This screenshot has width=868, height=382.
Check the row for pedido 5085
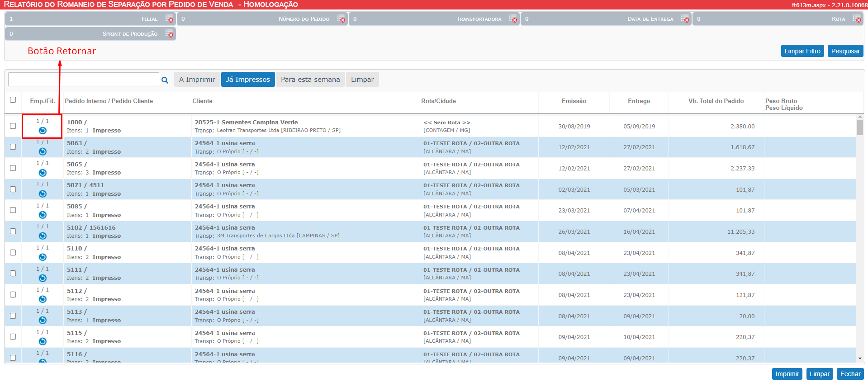point(13,210)
